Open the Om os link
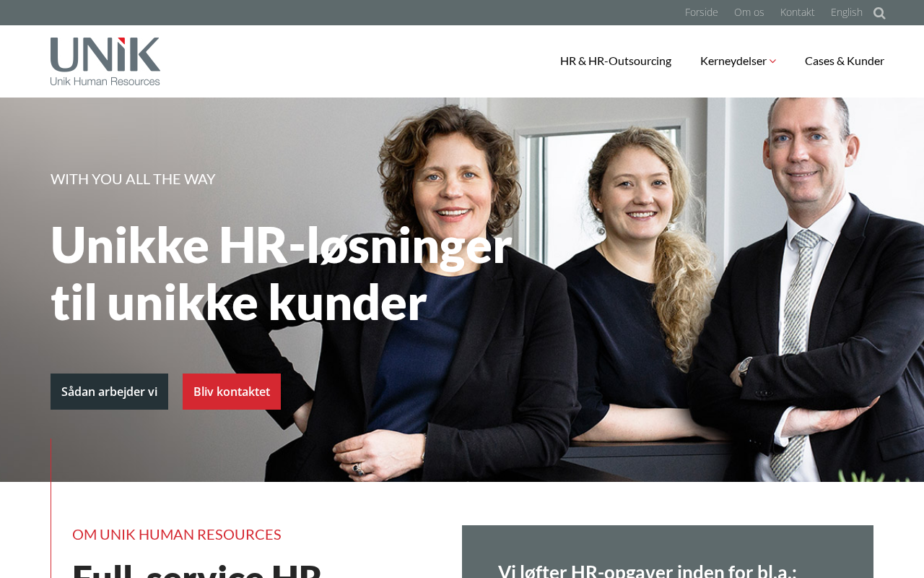The image size is (924, 578). click(x=749, y=12)
